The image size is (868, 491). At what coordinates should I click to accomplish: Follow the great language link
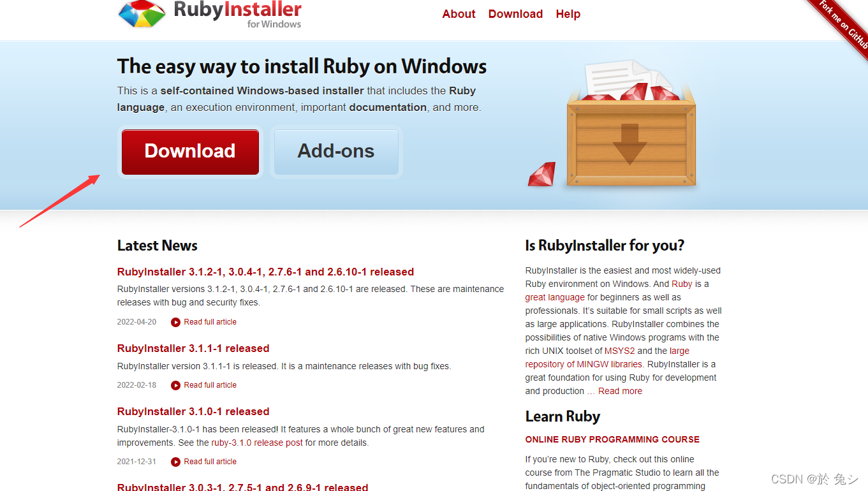(555, 297)
